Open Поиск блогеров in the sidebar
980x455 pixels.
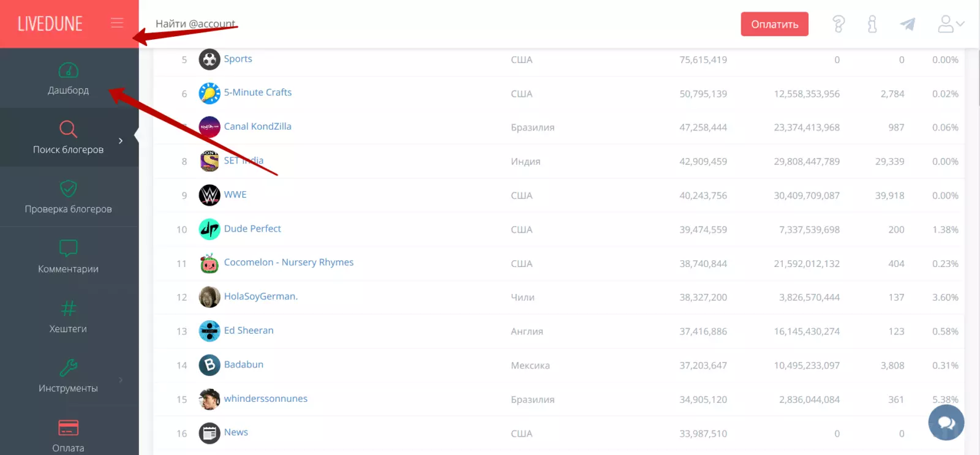point(69,138)
